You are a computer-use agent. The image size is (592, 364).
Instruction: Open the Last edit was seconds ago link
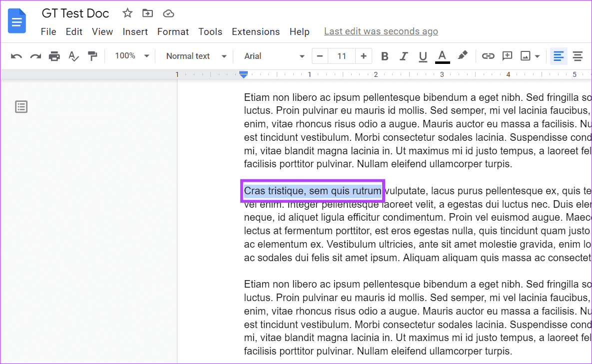[381, 31]
